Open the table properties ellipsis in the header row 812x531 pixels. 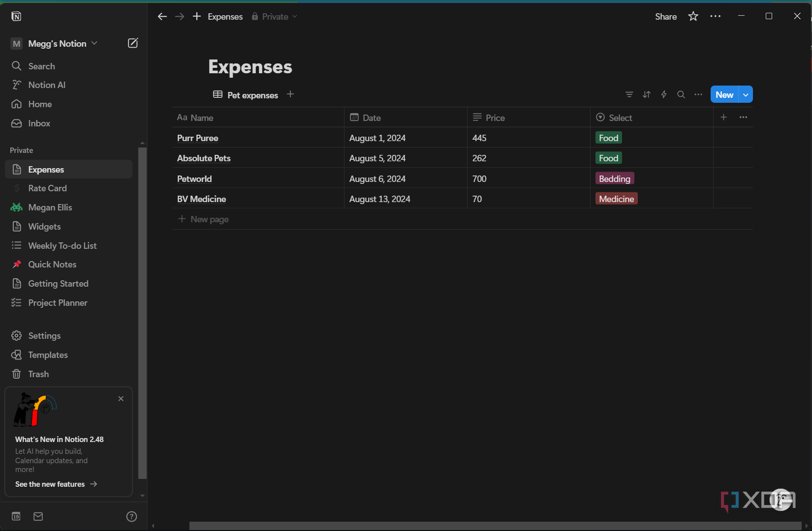click(x=744, y=117)
